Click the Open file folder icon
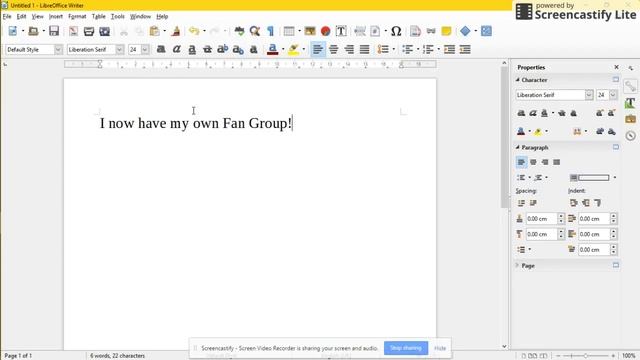 click(33, 31)
